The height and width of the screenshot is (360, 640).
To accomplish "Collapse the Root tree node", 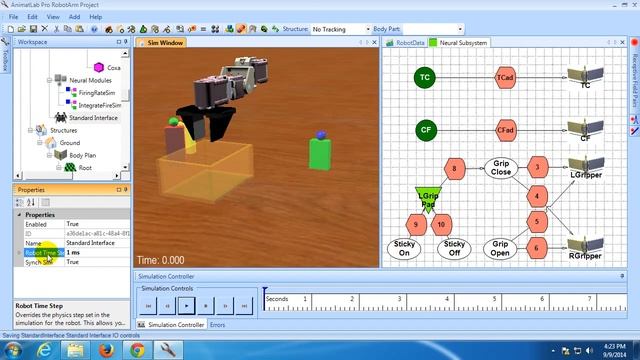I will (59, 168).
